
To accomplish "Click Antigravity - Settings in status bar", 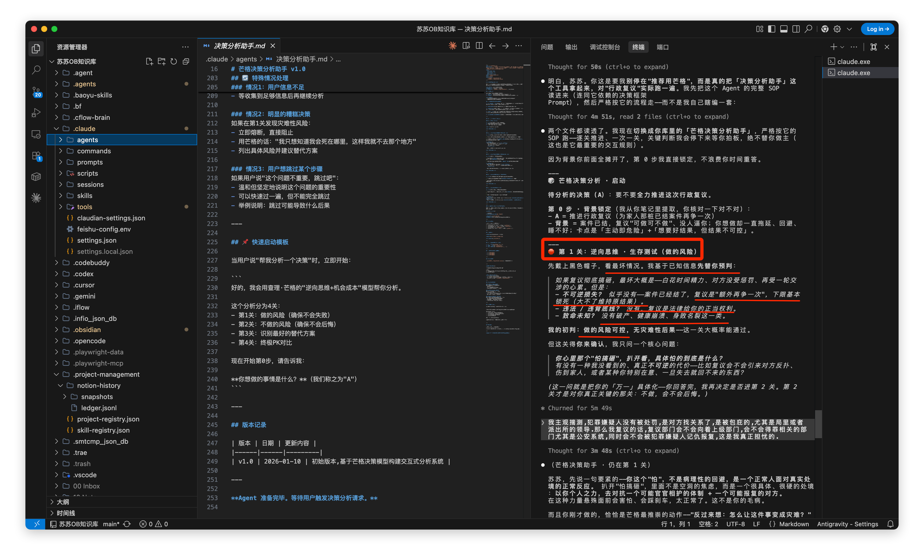I will [848, 524].
